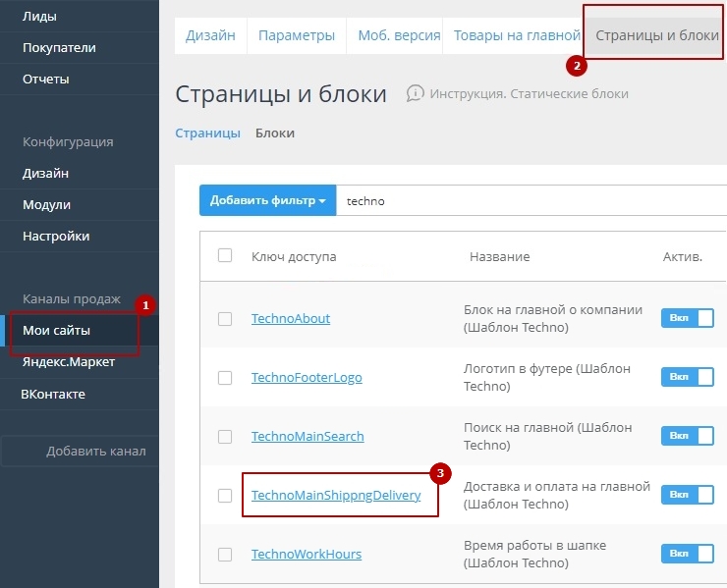Select the TechnoAbout row checkbox
The height and width of the screenshot is (588, 727).
[225, 319]
